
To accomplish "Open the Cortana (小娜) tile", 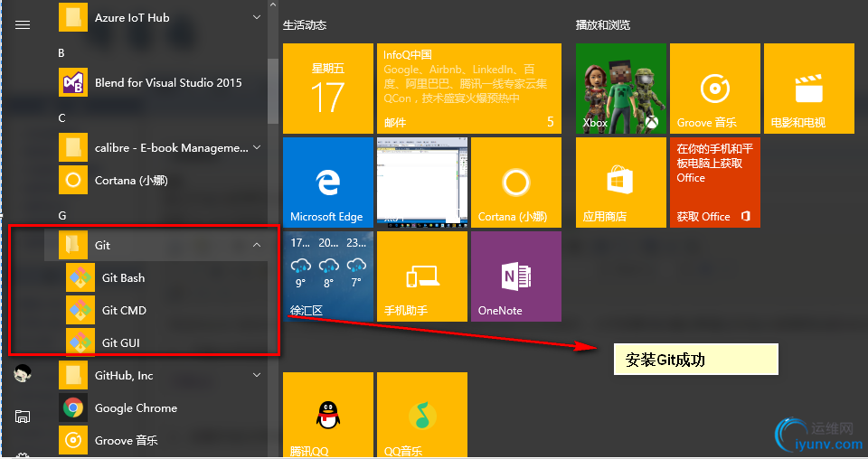I will [x=516, y=183].
